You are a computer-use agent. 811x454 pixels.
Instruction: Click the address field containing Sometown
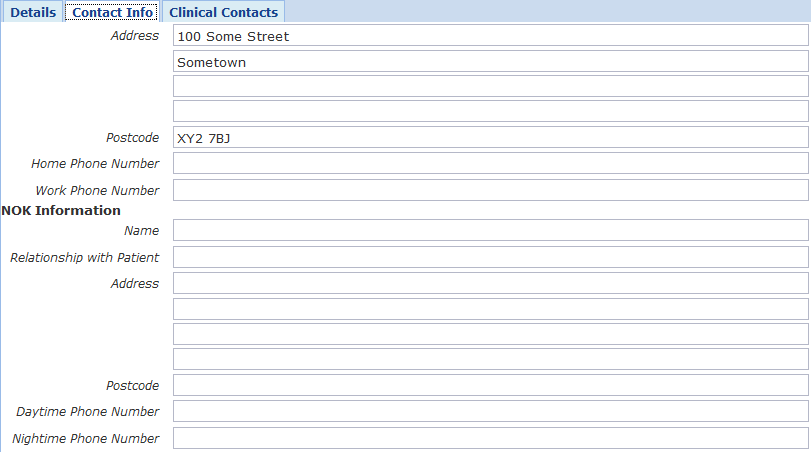(x=490, y=62)
